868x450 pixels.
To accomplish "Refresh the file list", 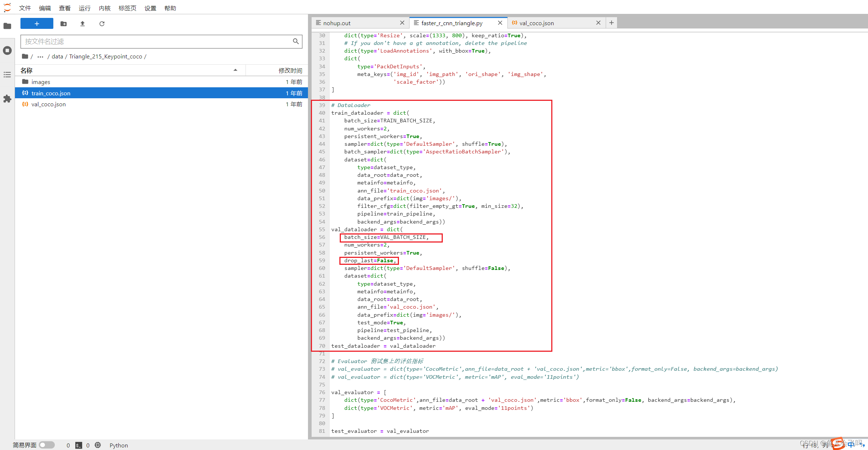I will (x=102, y=24).
